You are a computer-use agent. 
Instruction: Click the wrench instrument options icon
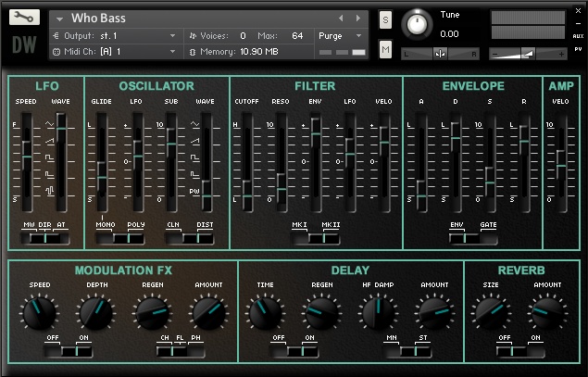coord(24,18)
